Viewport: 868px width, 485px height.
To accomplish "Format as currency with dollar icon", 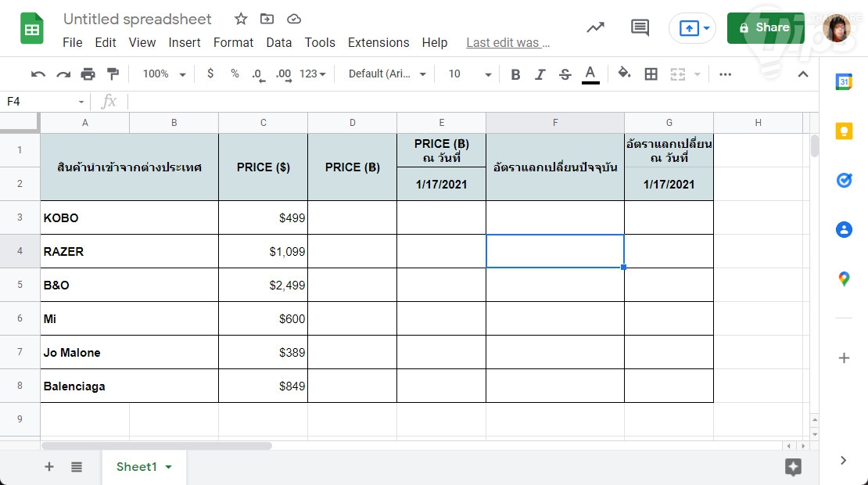I will click(x=210, y=74).
